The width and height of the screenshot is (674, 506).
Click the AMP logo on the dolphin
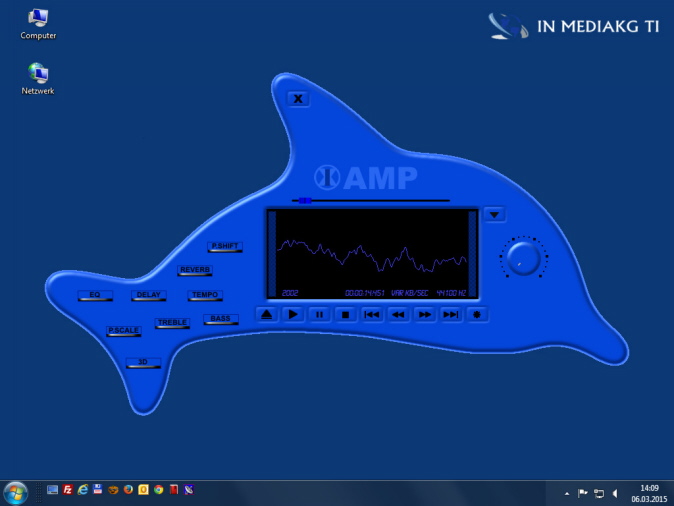(366, 178)
